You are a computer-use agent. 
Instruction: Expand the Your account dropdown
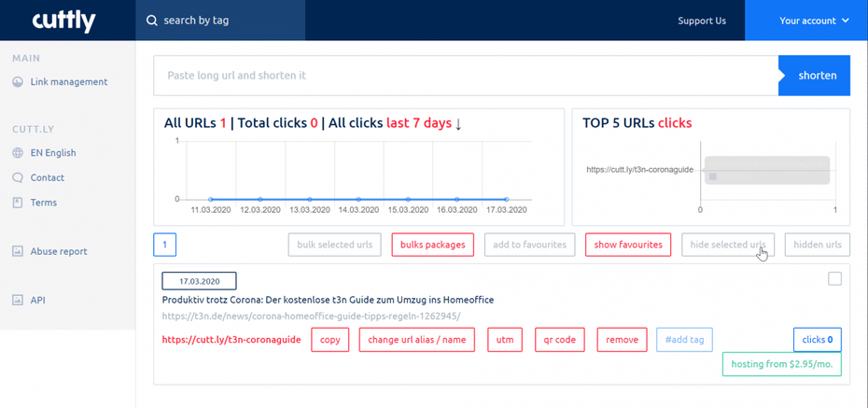coord(806,21)
